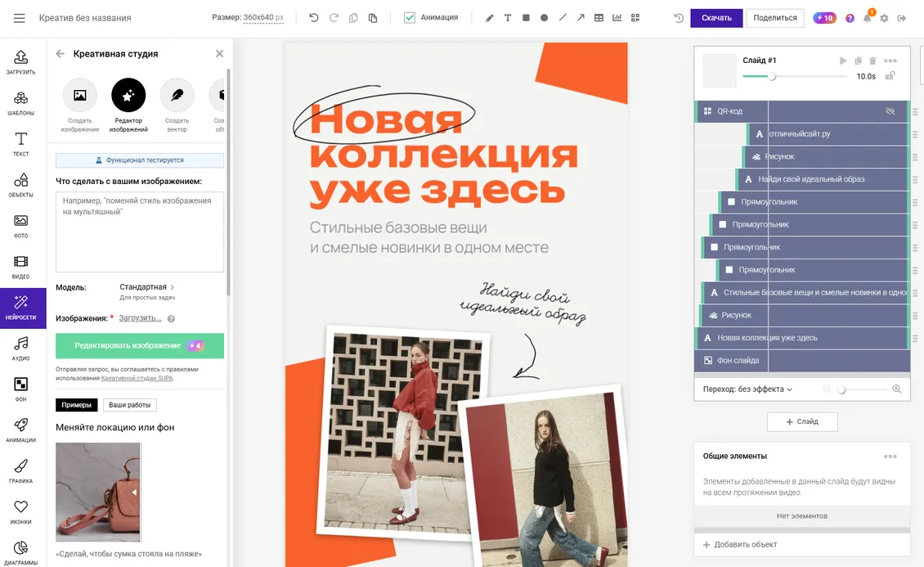
Task: Select Примеры examples toggle
Action: tap(77, 405)
